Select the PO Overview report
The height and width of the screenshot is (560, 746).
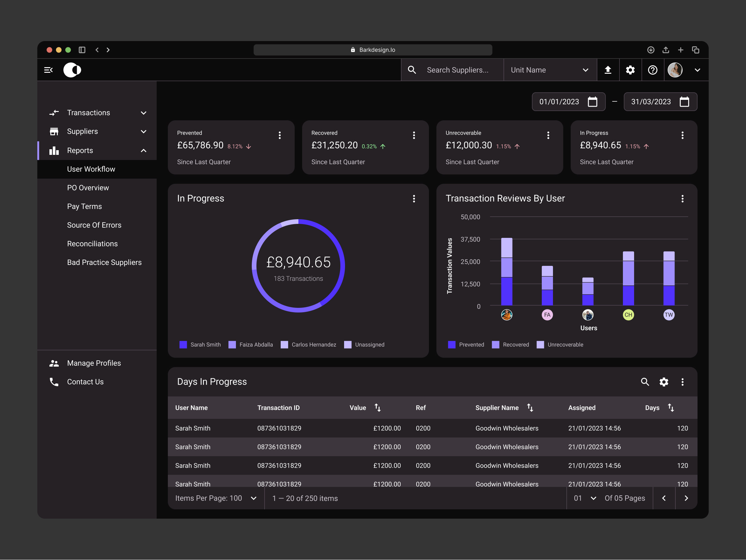click(88, 187)
